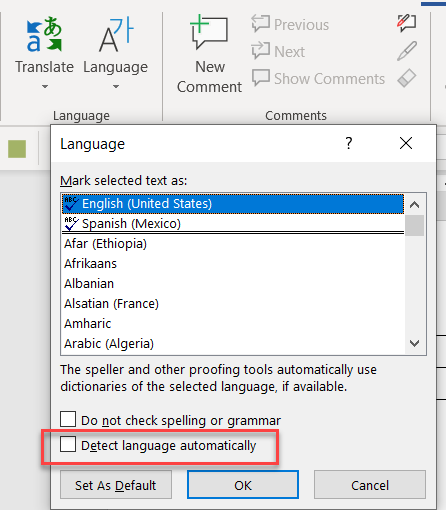Expand the Translate dropdown arrow

(x=45, y=87)
